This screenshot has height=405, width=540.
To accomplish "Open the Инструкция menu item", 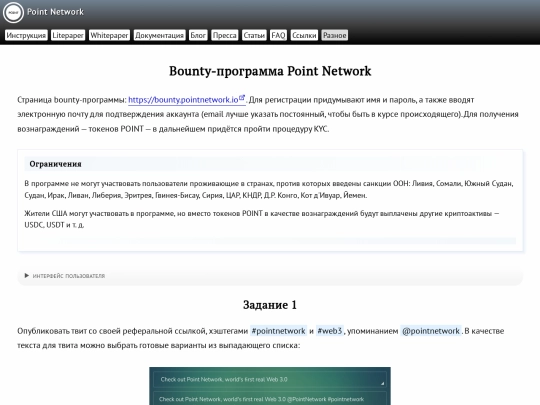I will [x=26, y=35].
